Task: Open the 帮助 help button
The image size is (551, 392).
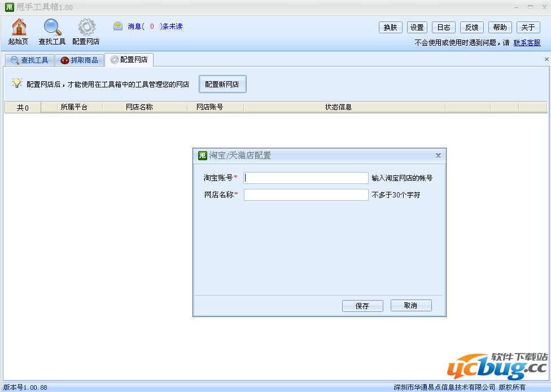Action: tap(500, 27)
